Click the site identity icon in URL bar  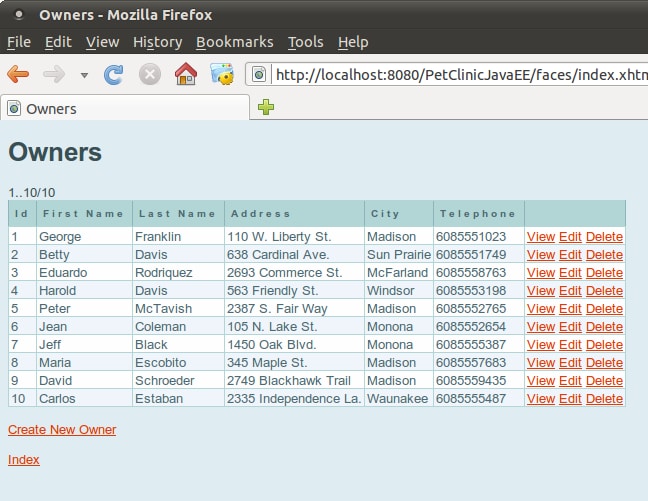coord(259,75)
